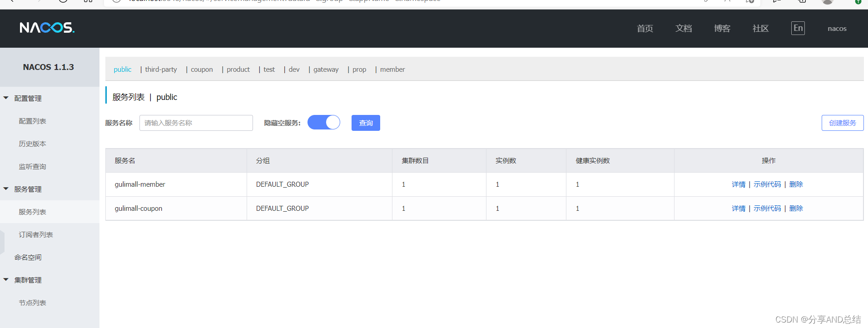
Task: Focus the service name input field
Action: coord(196,123)
